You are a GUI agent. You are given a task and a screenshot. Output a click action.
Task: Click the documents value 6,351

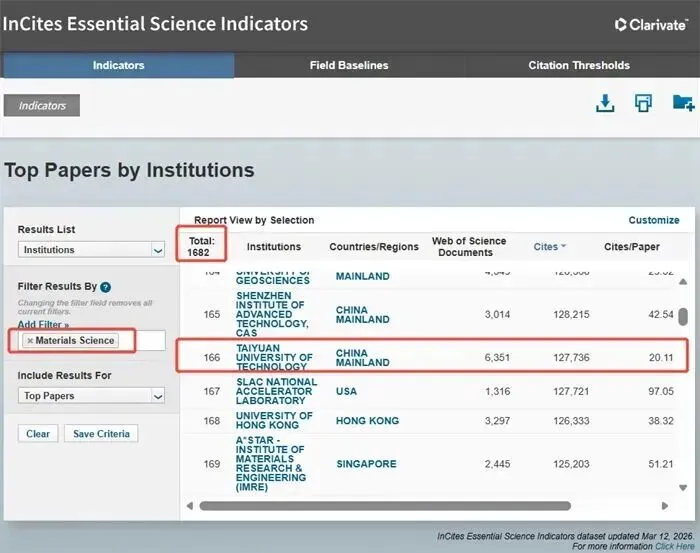[497, 358]
